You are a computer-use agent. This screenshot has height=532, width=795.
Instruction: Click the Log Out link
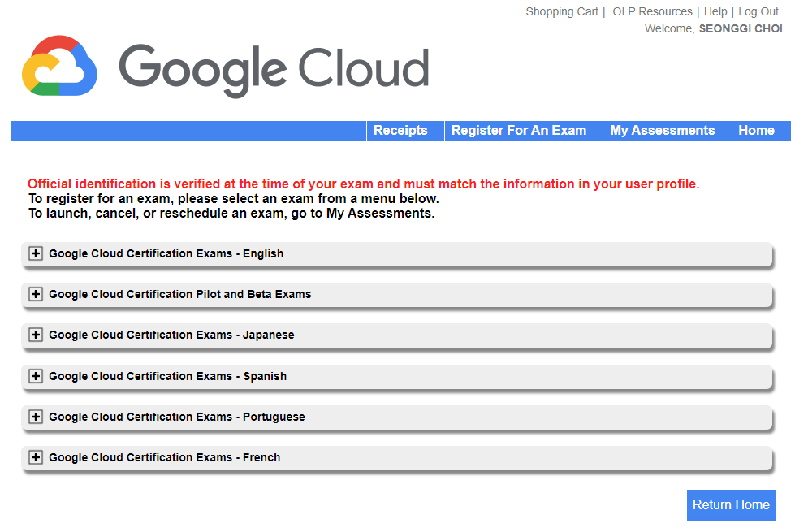[x=758, y=11]
